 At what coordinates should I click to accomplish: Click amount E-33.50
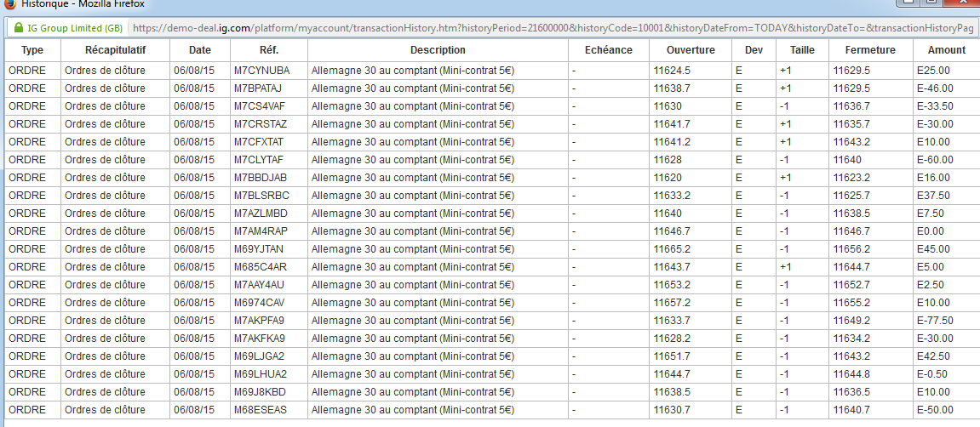point(936,106)
